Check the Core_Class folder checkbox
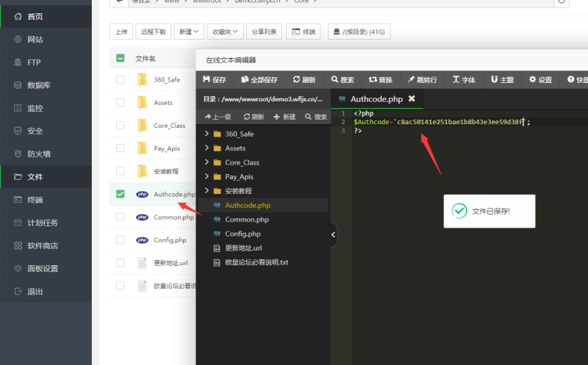 click(x=120, y=125)
